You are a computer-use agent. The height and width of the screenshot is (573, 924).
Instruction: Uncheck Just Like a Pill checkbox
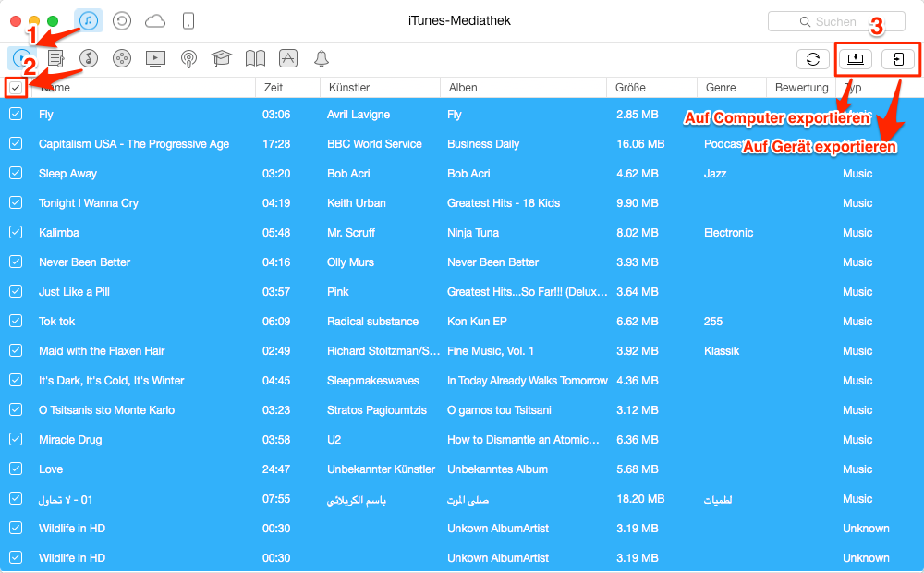click(x=16, y=291)
